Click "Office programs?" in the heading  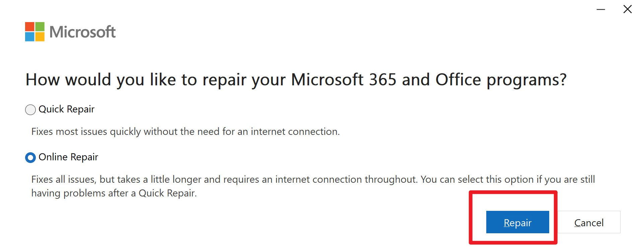pos(501,80)
